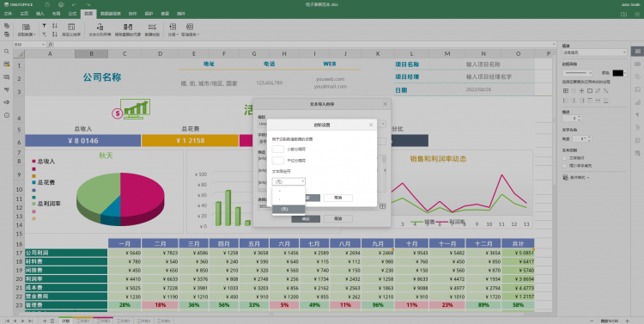
Task: Open shape settings tab in right sidebar
Action: coord(637,76)
